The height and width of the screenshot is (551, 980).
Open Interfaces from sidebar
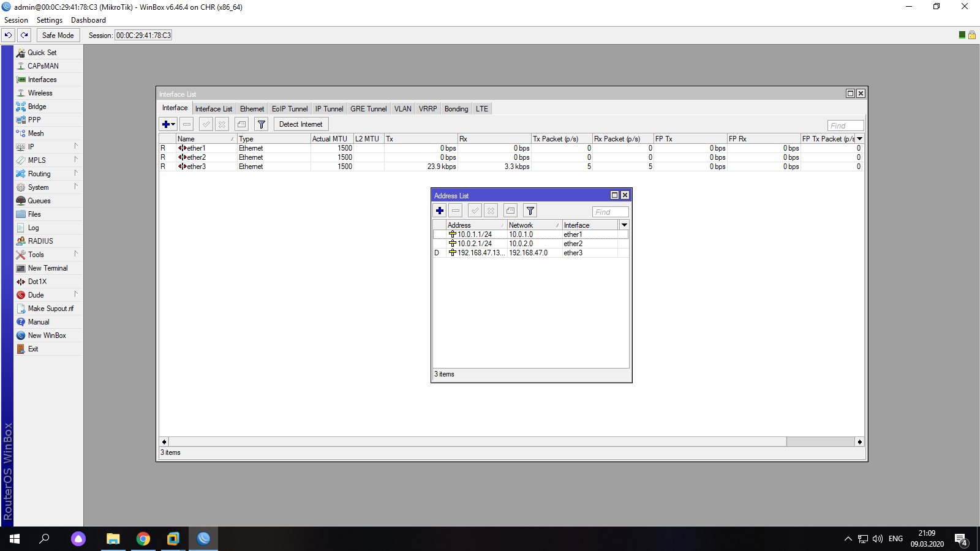(x=48, y=80)
